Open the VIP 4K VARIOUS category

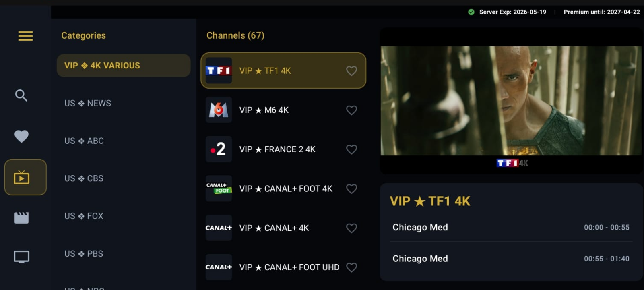coord(123,65)
